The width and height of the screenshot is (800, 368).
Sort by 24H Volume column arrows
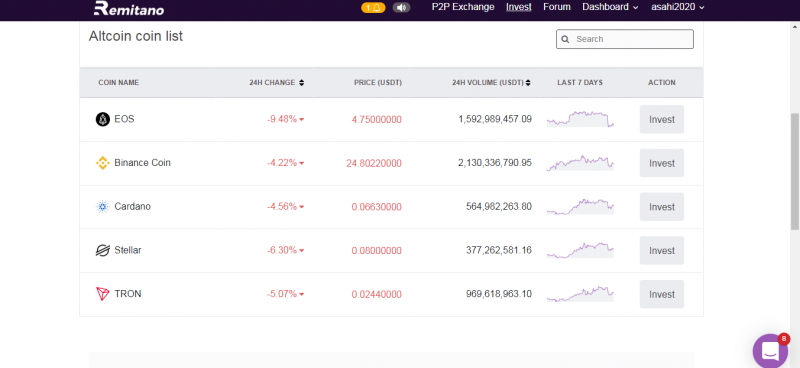pyautogui.click(x=528, y=83)
